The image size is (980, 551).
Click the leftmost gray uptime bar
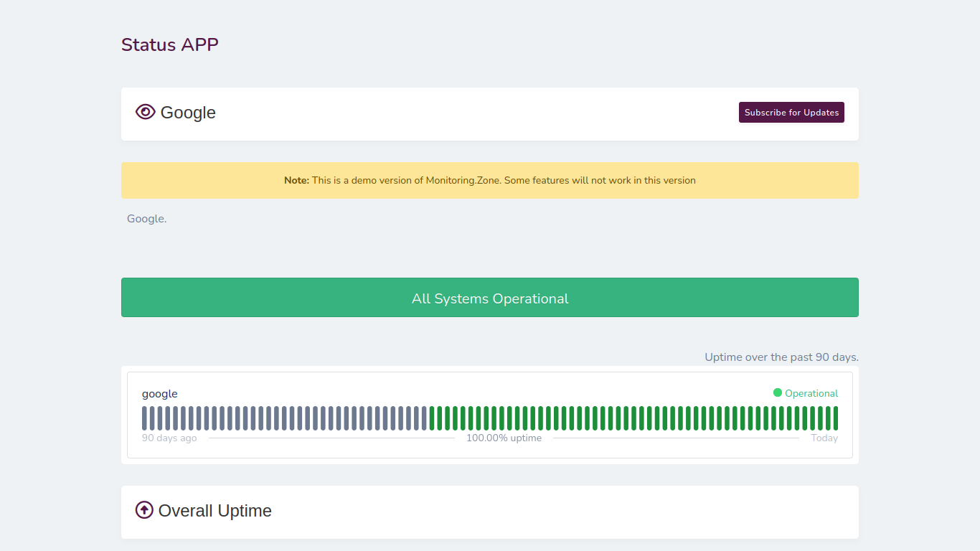click(x=144, y=418)
